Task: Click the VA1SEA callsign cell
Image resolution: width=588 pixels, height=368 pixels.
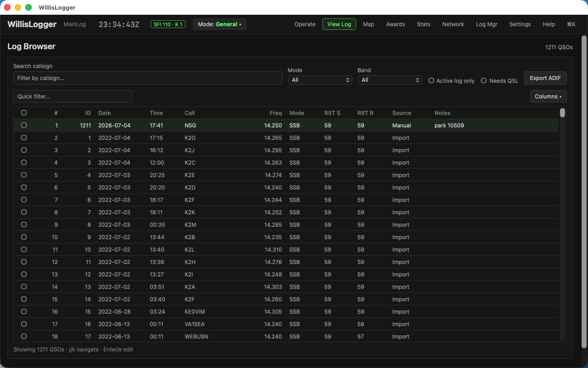Action: click(194, 324)
